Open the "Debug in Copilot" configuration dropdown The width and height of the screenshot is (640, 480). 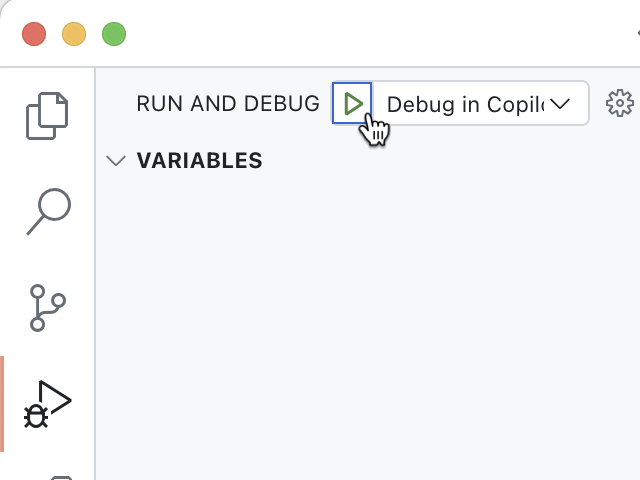(x=465, y=104)
